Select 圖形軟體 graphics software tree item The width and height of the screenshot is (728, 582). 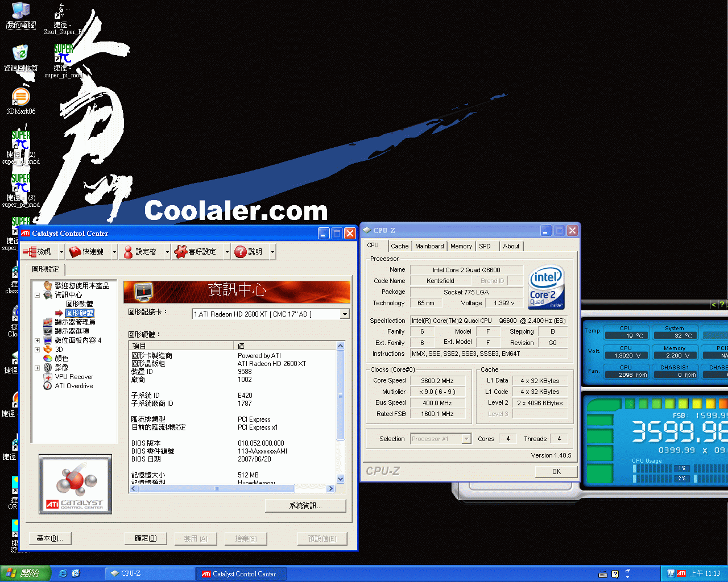[80, 304]
